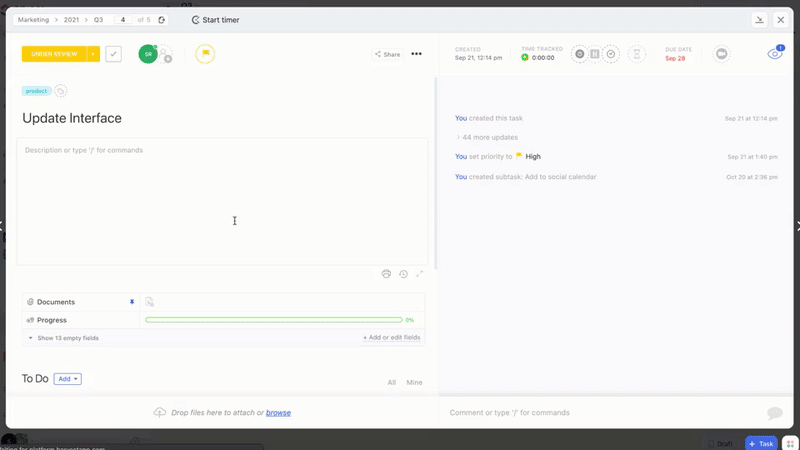Open Q3 list in breadcrumb

tap(98, 20)
